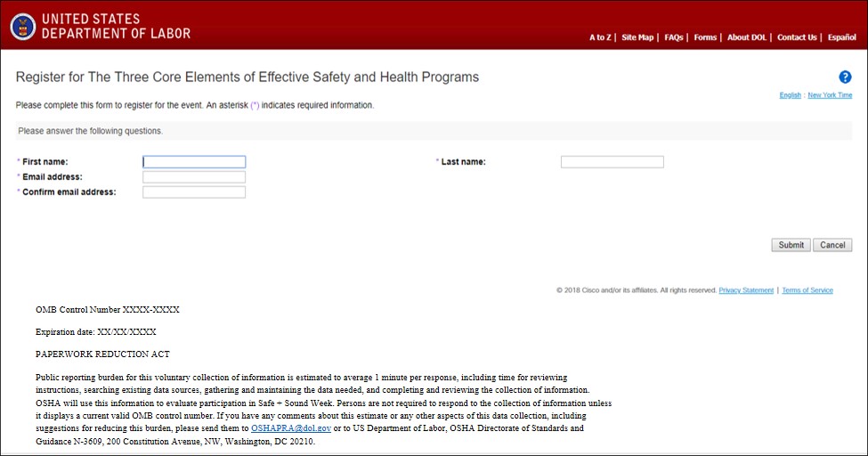Cancel the event registration
This screenshot has width=868, height=456.
[832, 245]
